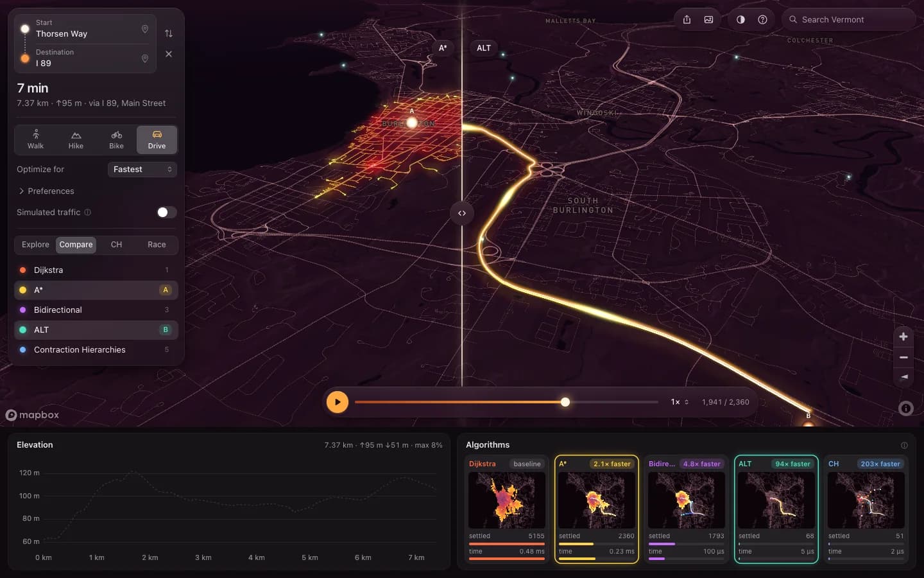The width and height of the screenshot is (924, 578).
Task: Switch to the CH tab
Action: (x=116, y=245)
